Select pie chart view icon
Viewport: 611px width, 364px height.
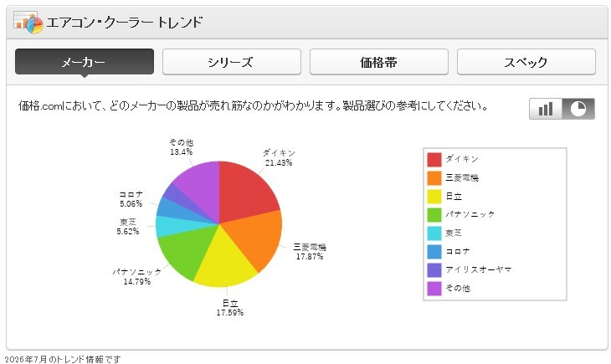(x=578, y=109)
